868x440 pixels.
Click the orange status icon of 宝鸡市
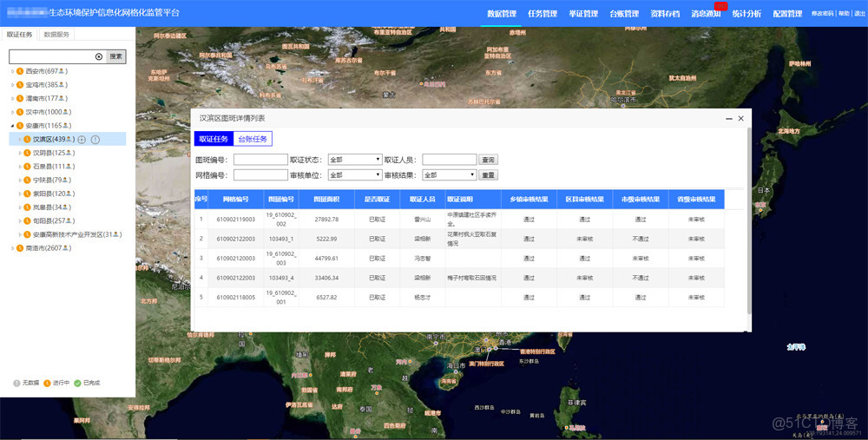(20, 85)
